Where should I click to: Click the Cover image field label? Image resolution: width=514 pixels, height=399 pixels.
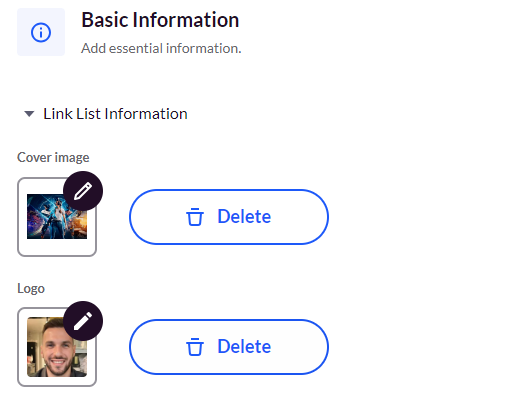coord(53,157)
